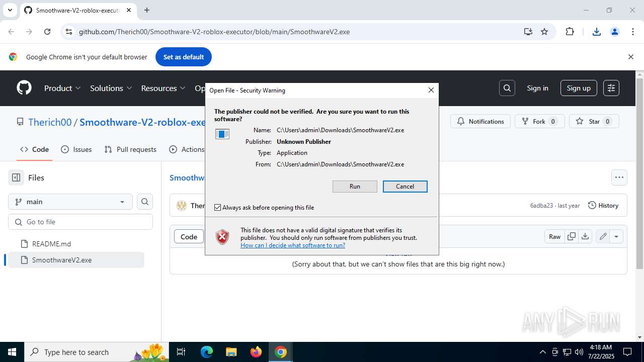
Task: Expand the edit options dropdown arrow
Action: point(617,236)
